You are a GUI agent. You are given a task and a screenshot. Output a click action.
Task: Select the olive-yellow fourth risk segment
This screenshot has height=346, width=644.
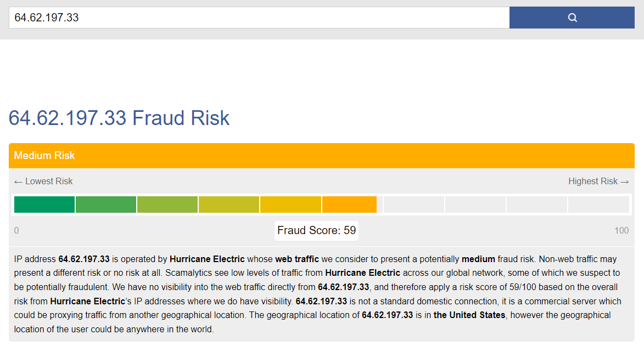click(229, 205)
